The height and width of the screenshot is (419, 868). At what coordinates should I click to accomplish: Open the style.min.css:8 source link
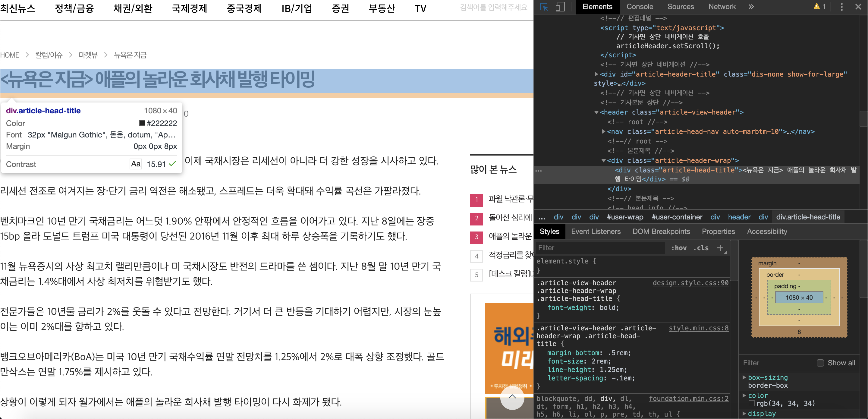(699, 328)
